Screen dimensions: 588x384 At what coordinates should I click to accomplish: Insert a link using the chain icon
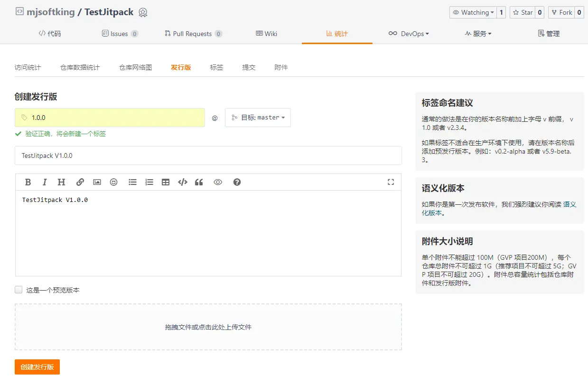(80, 182)
